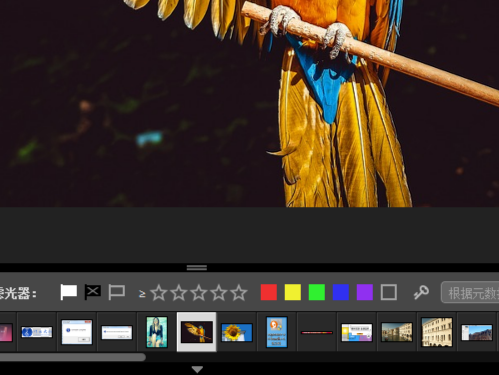Filter by purple color label
This screenshot has height=375, width=499.
pyautogui.click(x=365, y=292)
